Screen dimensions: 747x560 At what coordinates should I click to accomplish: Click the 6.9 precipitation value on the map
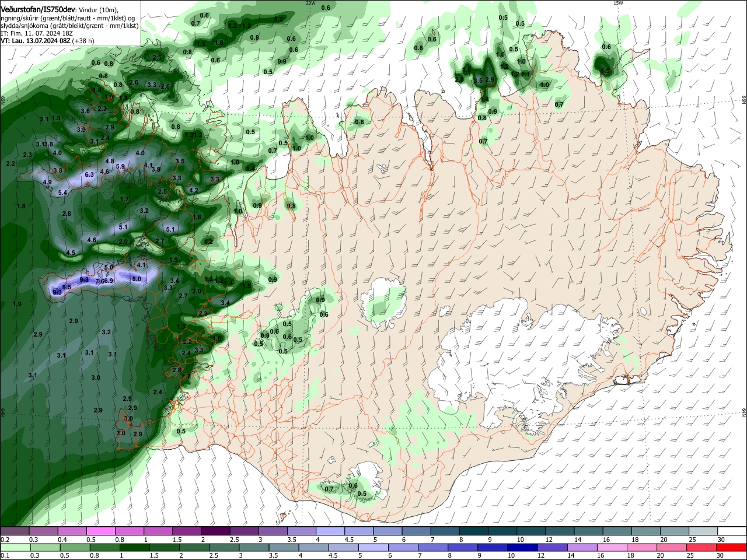click(109, 281)
